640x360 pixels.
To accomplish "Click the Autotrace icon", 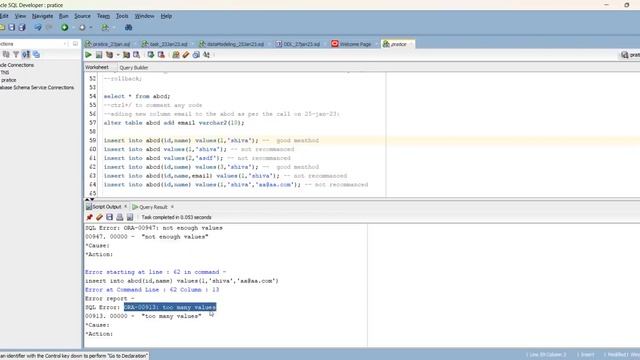I will [x=127, y=55].
